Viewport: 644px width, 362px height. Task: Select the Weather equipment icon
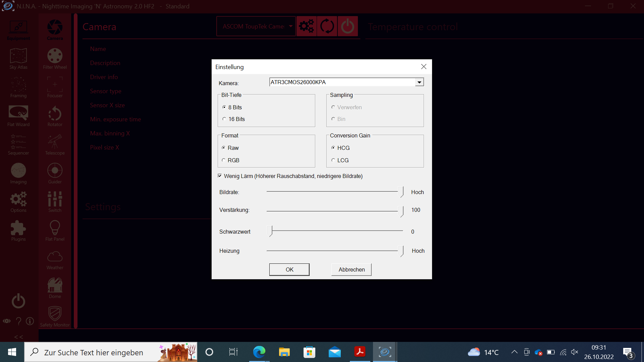[55, 260]
